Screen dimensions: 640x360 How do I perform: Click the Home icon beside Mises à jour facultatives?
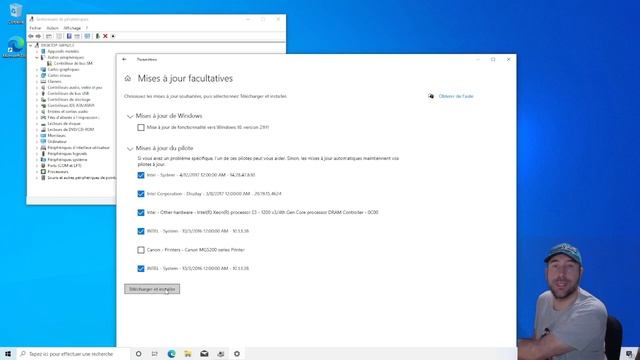click(128, 78)
